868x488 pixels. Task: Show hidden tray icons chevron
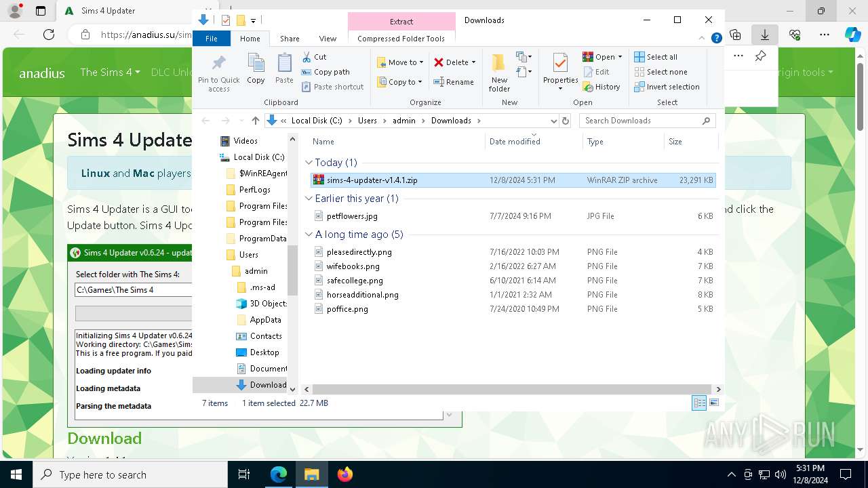point(731,474)
